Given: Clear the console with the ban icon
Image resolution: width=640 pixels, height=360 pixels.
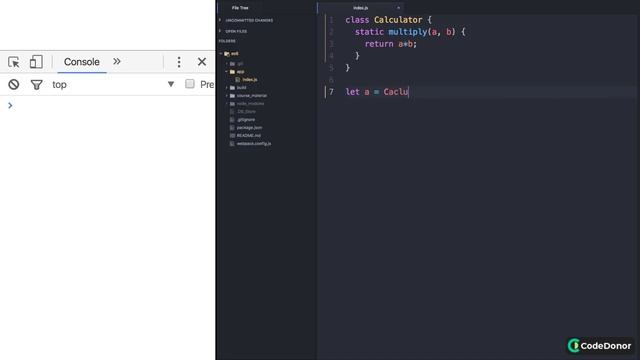Looking at the screenshot, I should pyautogui.click(x=14, y=84).
